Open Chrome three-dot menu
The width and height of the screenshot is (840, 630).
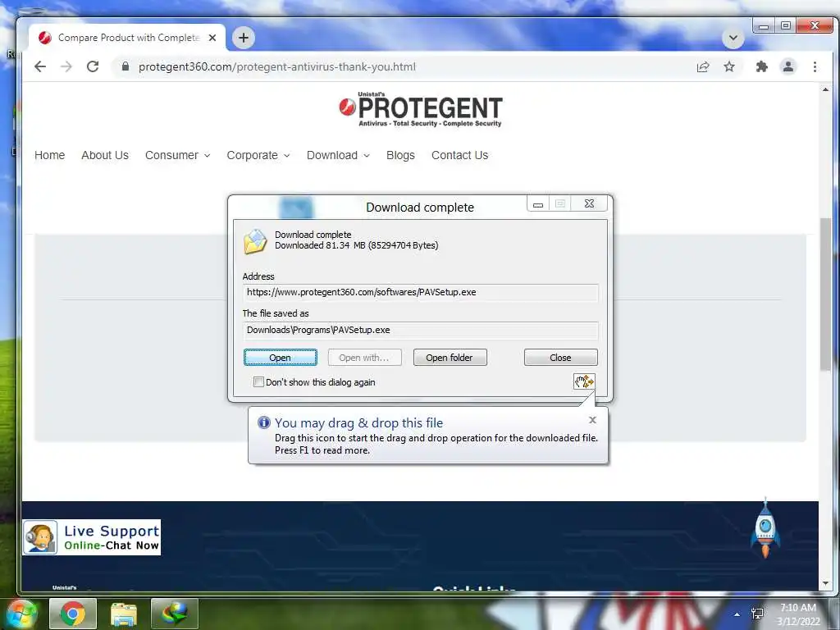pos(815,67)
